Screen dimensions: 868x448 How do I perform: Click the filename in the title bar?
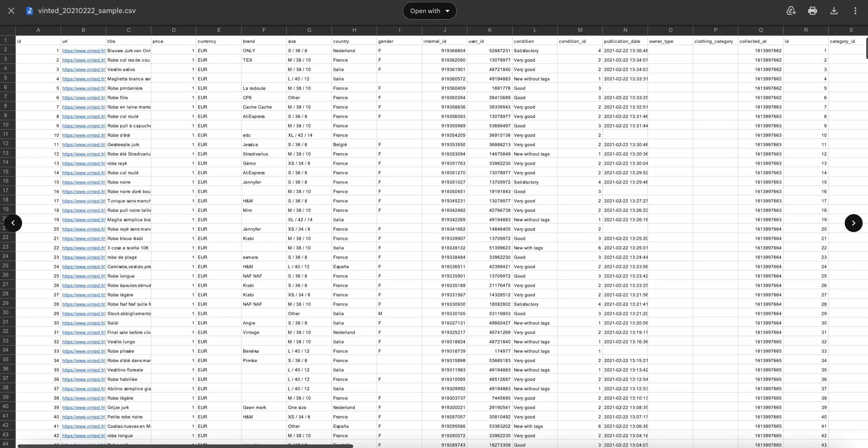(x=87, y=10)
